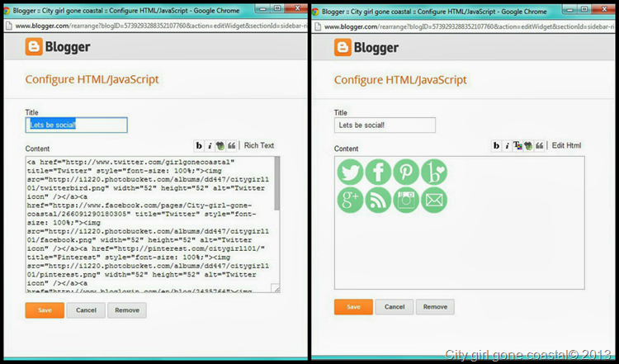Click Save button in right window
Screen dimensions: 619x364
353,307
